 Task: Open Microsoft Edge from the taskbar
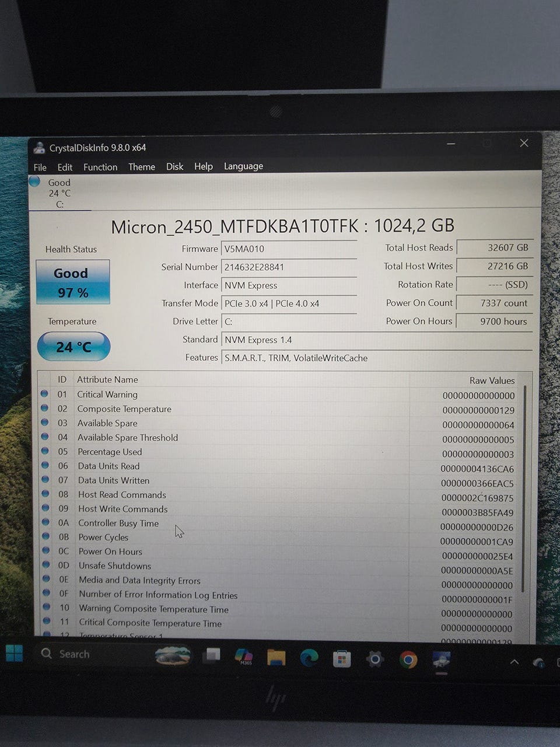309,658
